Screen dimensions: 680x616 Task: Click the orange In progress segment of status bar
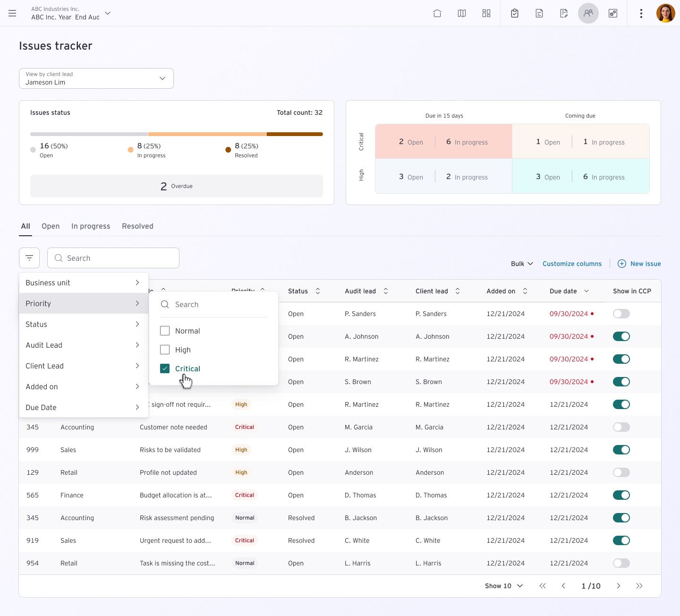pyautogui.click(x=207, y=134)
